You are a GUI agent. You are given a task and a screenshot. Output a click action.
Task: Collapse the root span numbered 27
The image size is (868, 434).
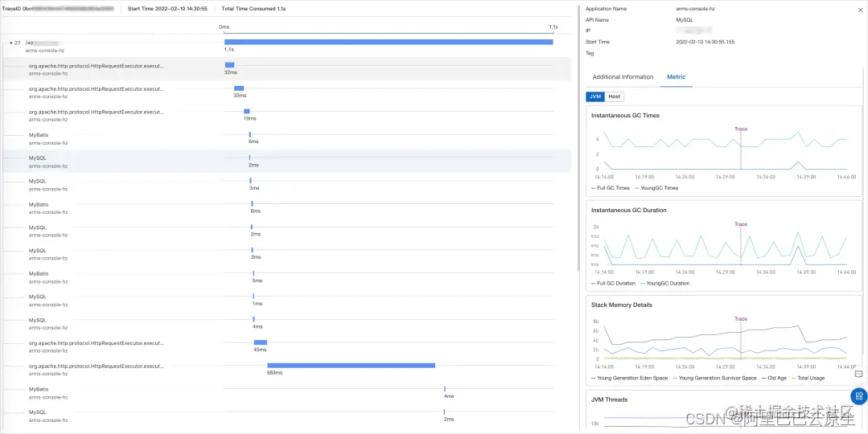(x=10, y=43)
